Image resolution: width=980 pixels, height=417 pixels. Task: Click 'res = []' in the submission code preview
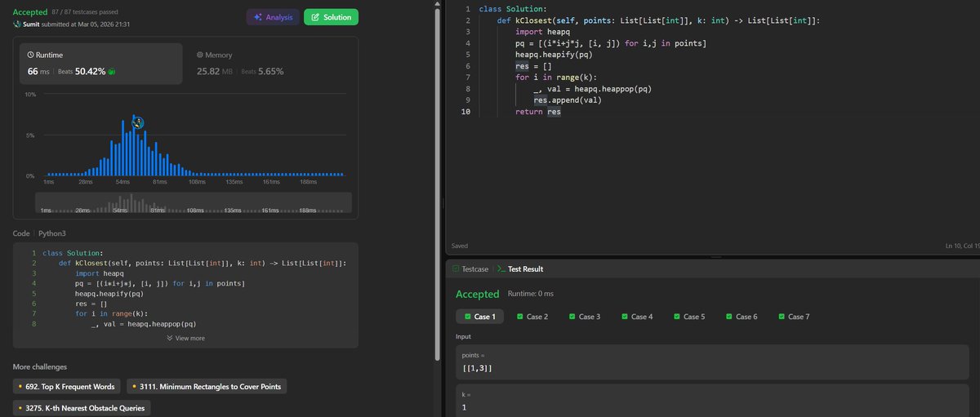click(x=89, y=303)
